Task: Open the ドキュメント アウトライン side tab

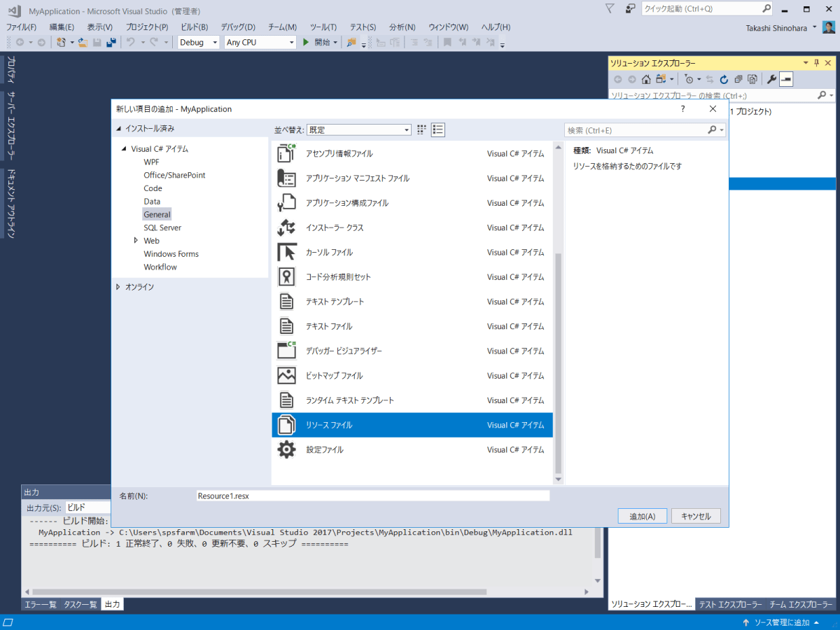Action: [x=11, y=204]
